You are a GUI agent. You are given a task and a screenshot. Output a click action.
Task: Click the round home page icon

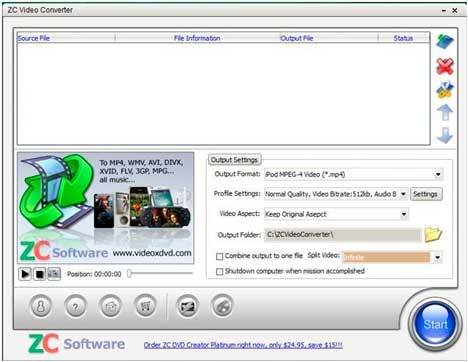coord(110,306)
